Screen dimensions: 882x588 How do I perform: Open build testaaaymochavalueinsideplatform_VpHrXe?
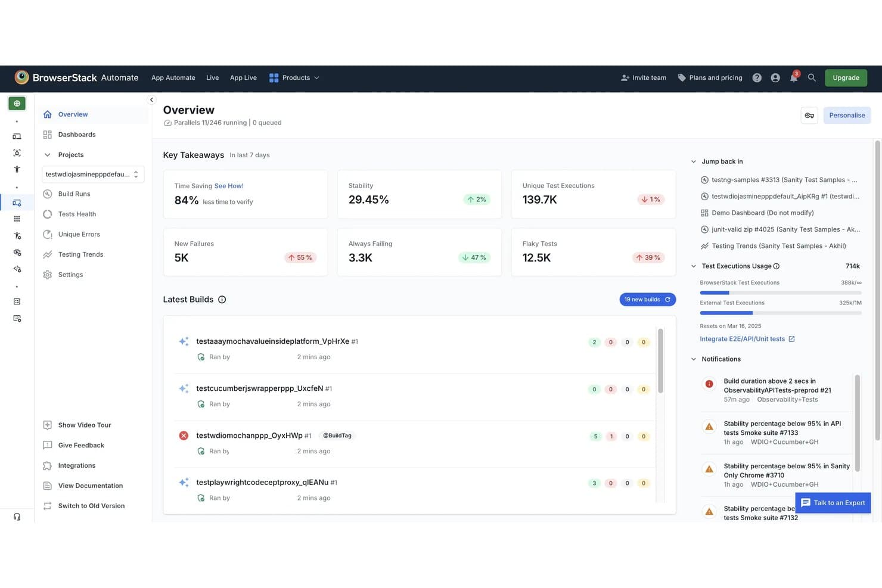pyautogui.click(x=272, y=341)
